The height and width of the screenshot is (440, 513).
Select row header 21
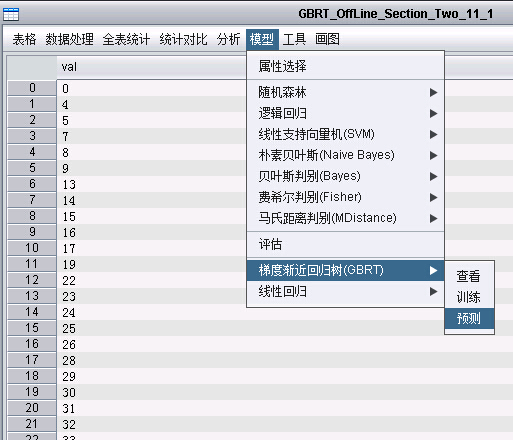pos(32,424)
